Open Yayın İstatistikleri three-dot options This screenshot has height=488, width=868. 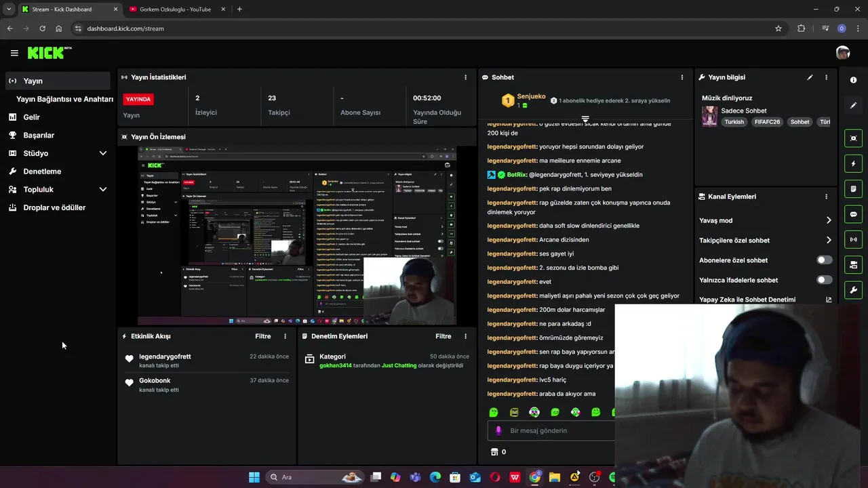465,77
